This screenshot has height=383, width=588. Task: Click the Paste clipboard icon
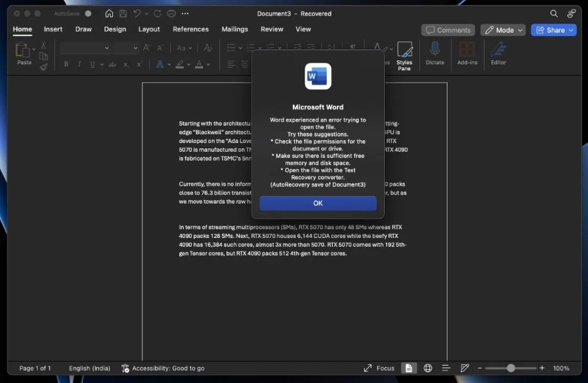point(23,50)
